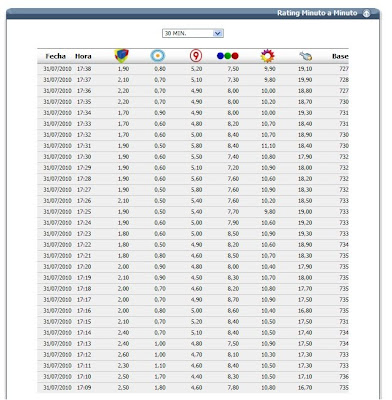Select the 17:12 time cell
This screenshot has height=400, width=392.
84,355
